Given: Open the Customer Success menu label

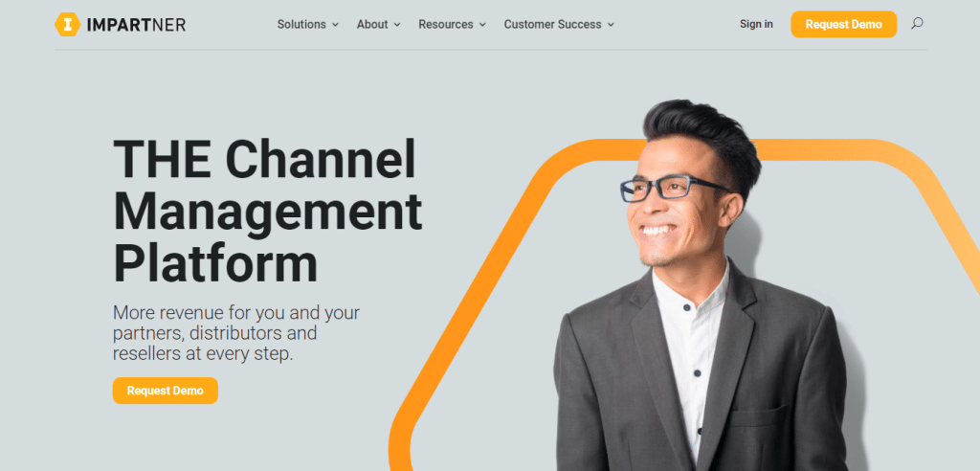Looking at the screenshot, I should click(552, 24).
